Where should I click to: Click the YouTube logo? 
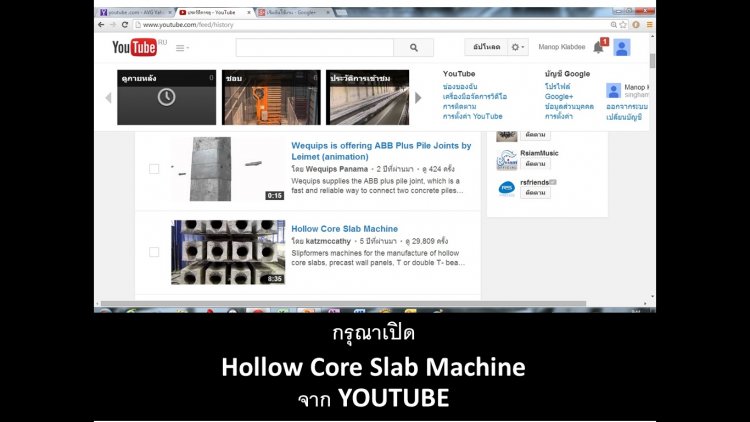click(134, 47)
